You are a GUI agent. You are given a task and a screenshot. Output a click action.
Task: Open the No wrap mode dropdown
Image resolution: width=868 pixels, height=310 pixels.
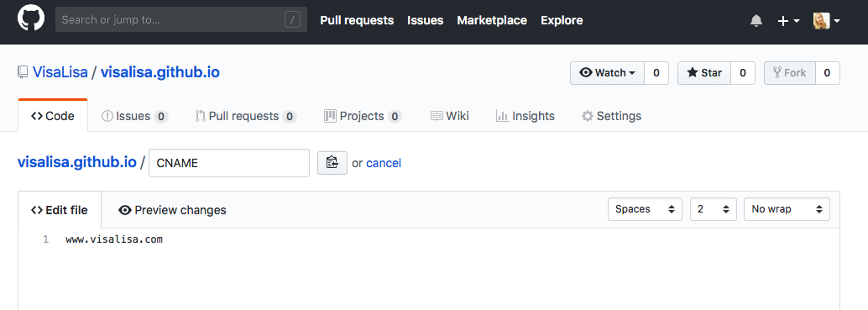pos(787,209)
